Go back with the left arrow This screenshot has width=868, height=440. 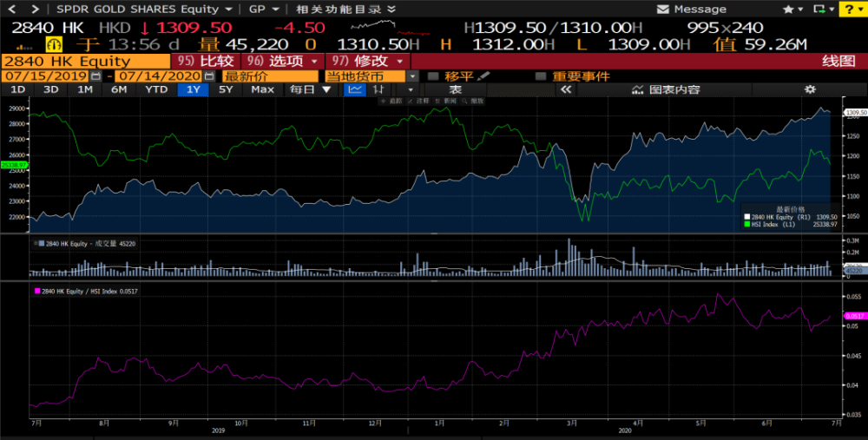click(12, 9)
